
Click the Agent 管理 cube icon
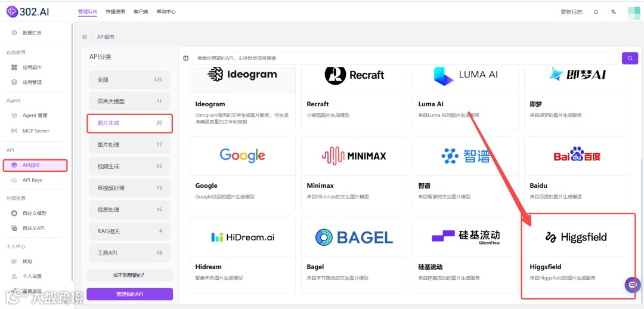point(14,116)
